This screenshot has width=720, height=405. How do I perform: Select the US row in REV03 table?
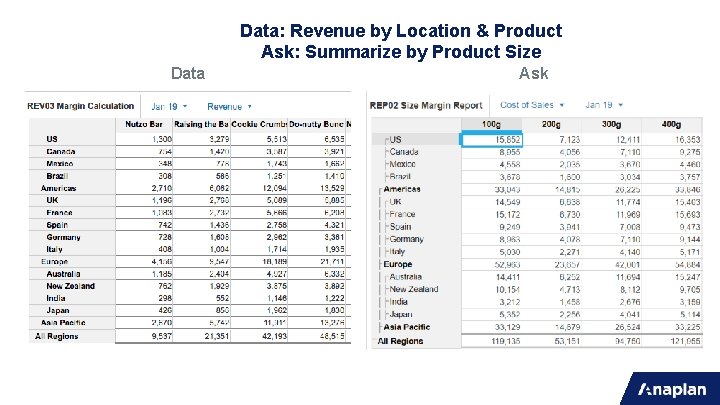click(52, 139)
